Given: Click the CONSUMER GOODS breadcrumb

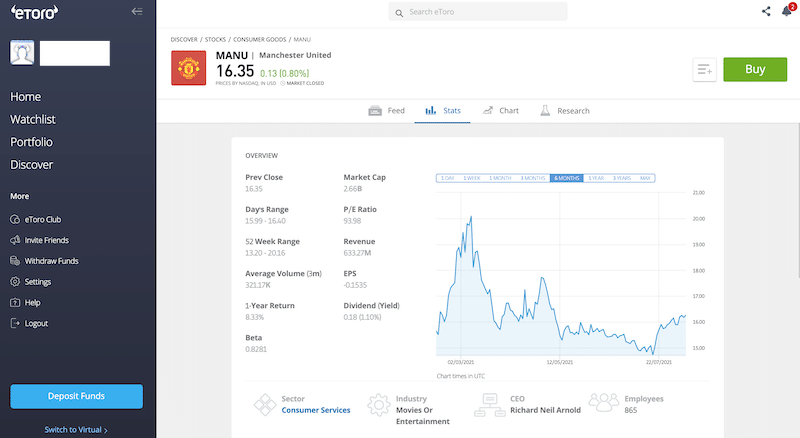Looking at the screenshot, I should (260, 39).
